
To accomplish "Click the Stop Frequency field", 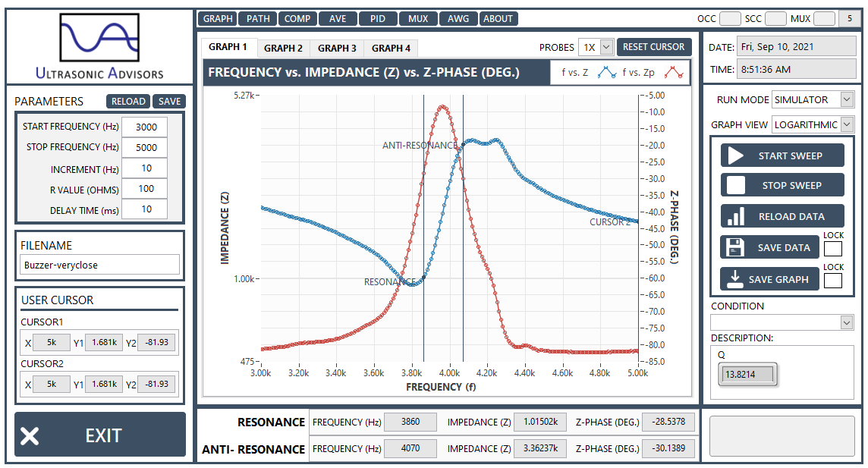I will pyautogui.click(x=144, y=147).
